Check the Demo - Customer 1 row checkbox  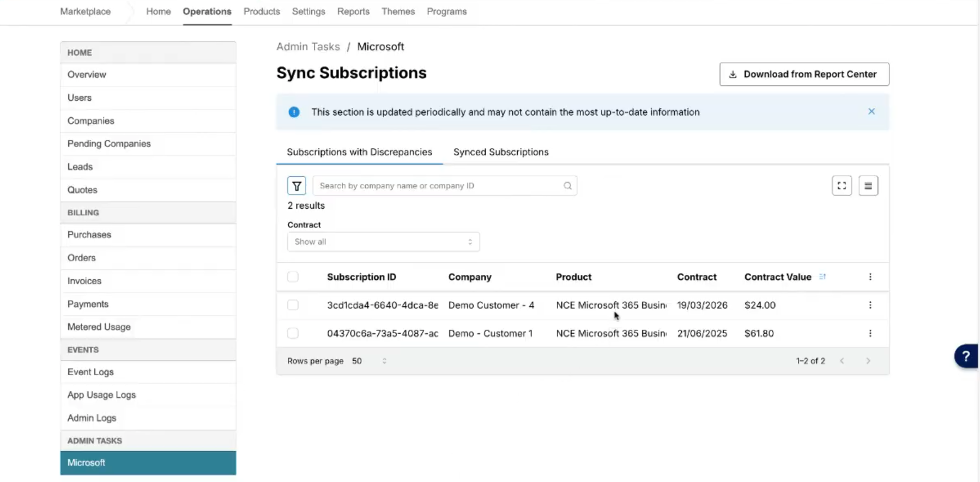[x=293, y=333]
